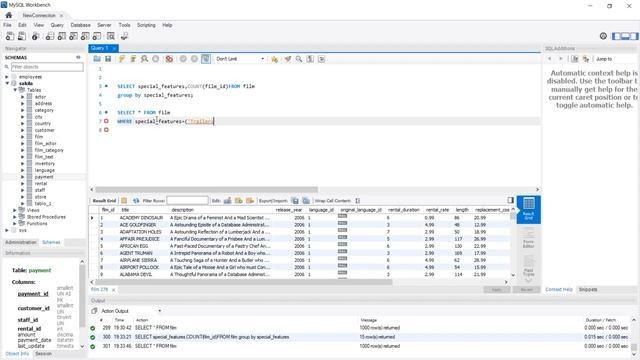The width and height of the screenshot is (640, 360).
Task: Toggle the sidebar panels layout buttons
Action: pyautogui.click(x=625, y=36)
